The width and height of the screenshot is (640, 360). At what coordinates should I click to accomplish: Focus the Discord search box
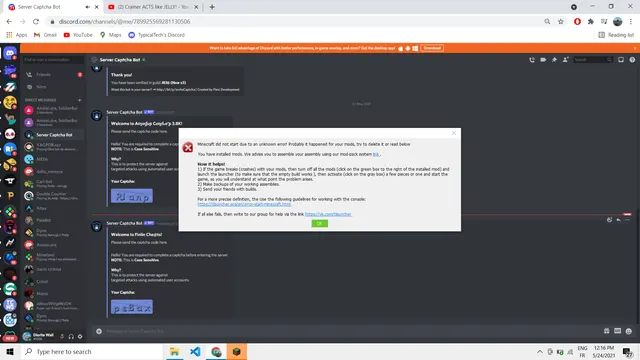593,60
